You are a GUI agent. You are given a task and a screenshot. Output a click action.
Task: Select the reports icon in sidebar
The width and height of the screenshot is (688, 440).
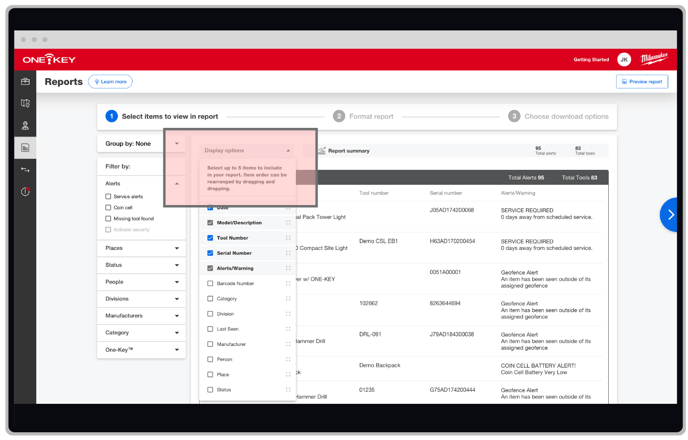[x=25, y=148]
